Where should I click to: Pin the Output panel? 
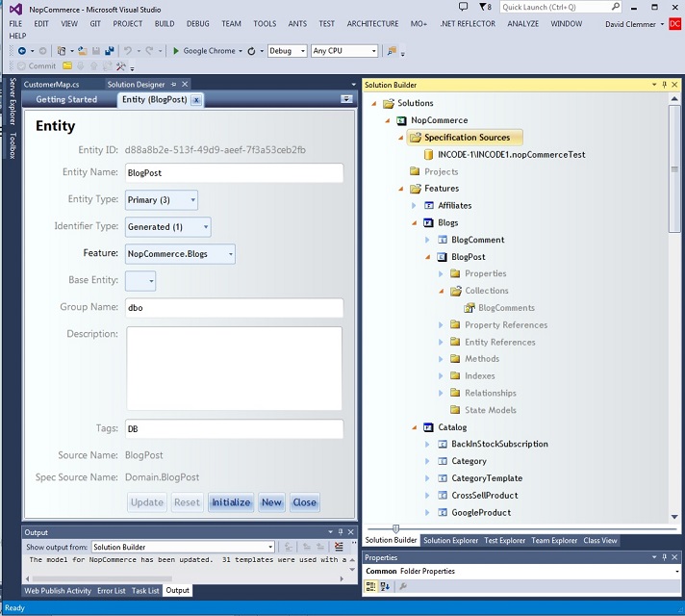point(341,532)
